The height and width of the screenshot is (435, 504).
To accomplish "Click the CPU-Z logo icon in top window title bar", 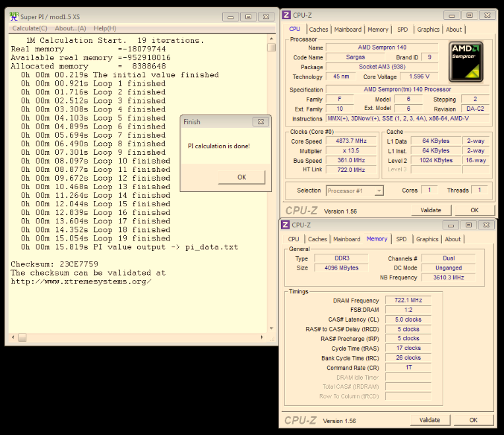I will 286,15.
